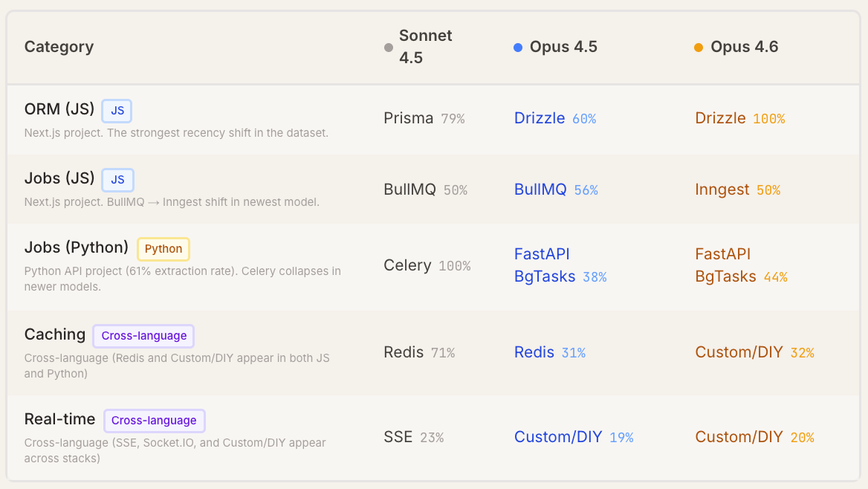Select the Sonnet 4.5 column header
Viewport: 868px width, 489px height.
click(425, 47)
